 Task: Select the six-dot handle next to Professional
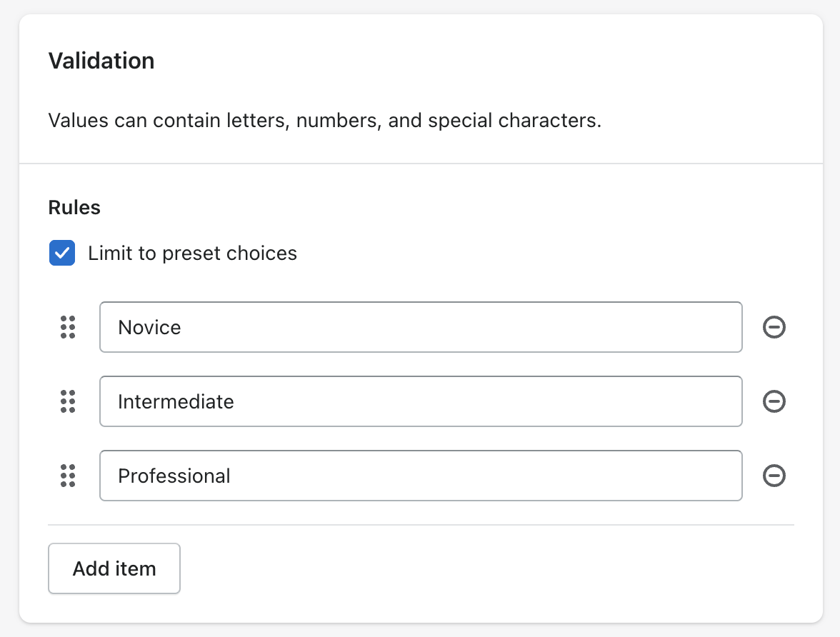pos(68,476)
